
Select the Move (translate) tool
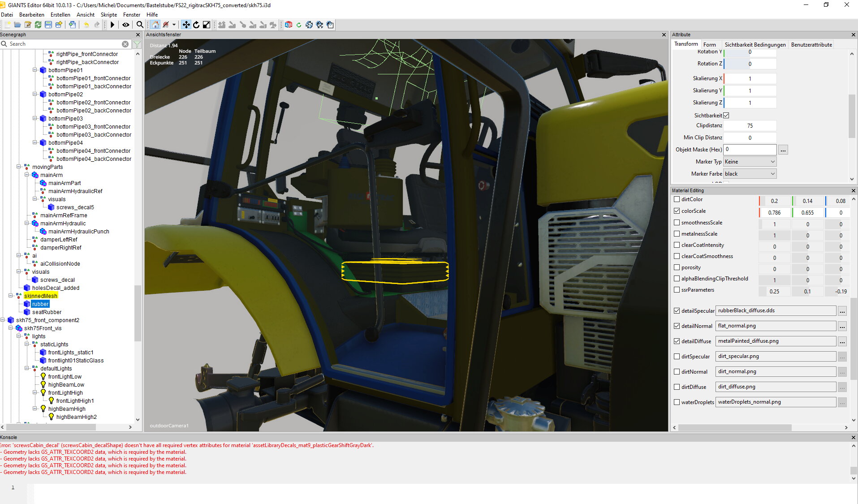click(186, 25)
